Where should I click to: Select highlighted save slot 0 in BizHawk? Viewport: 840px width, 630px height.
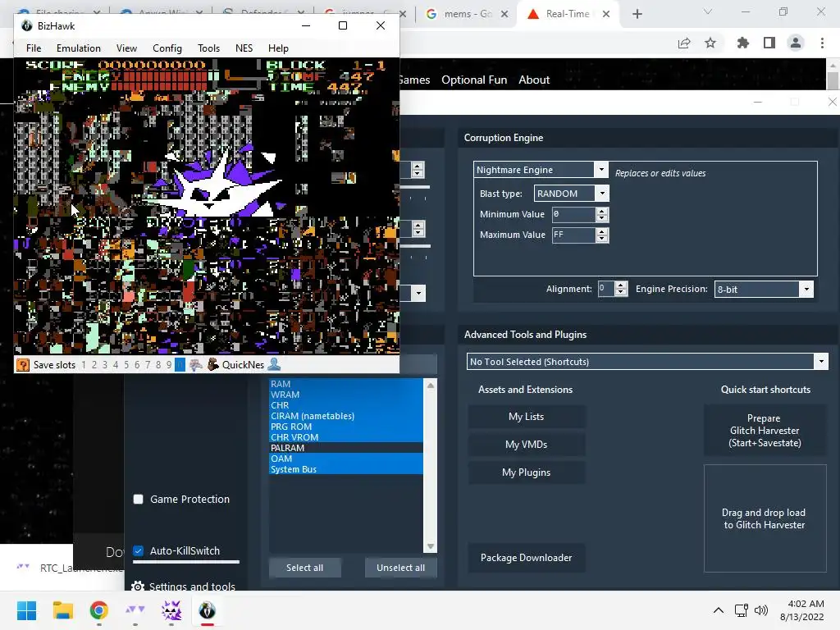click(180, 365)
